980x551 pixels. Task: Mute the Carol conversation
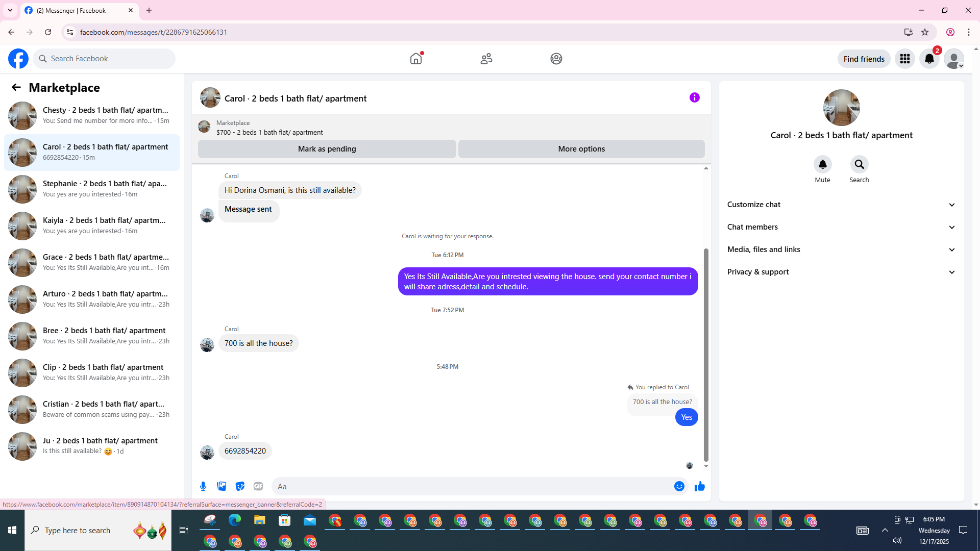pos(822,165)
